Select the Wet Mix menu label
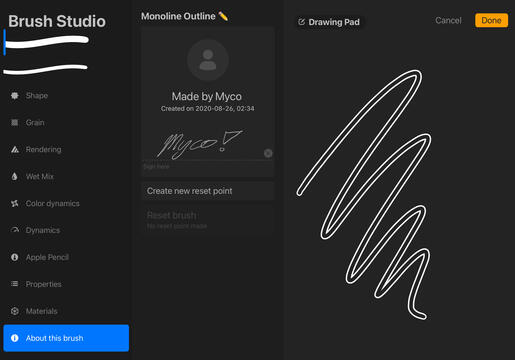This screenshot has width=515, height=360. point(40,176)
